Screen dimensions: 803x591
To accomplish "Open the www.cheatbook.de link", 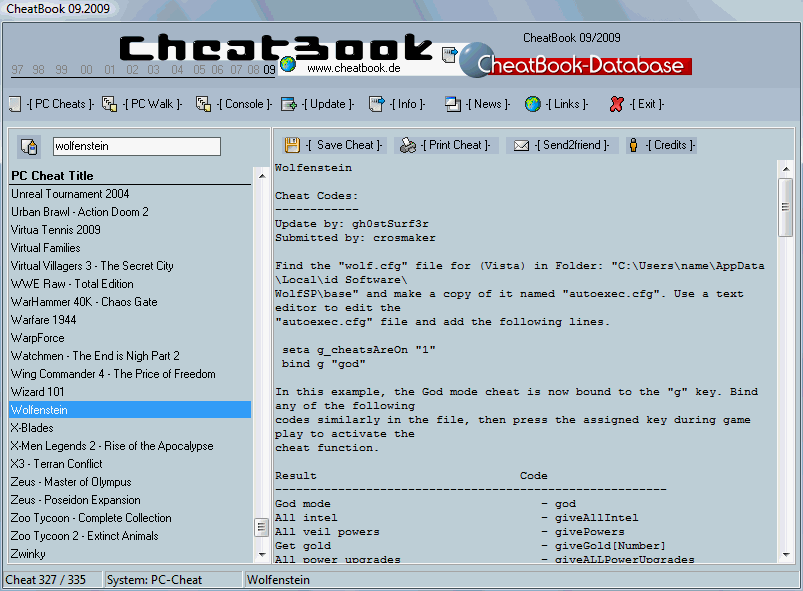I will tap(354, 68).
